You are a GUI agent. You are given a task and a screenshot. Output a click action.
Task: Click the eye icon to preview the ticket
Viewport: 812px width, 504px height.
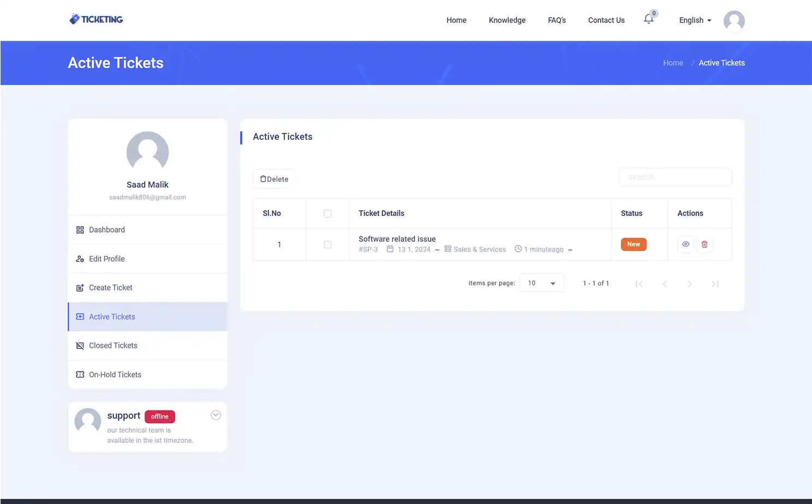pos(686,244)
